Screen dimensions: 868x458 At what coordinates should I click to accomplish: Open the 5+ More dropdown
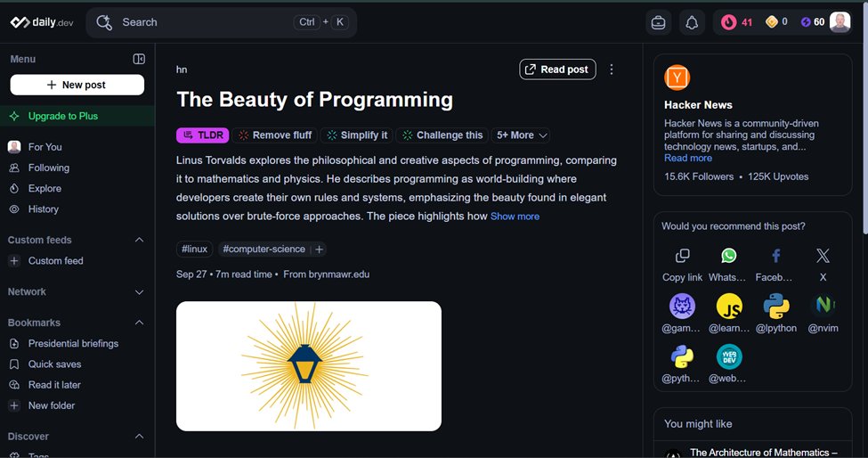point(522,135)
